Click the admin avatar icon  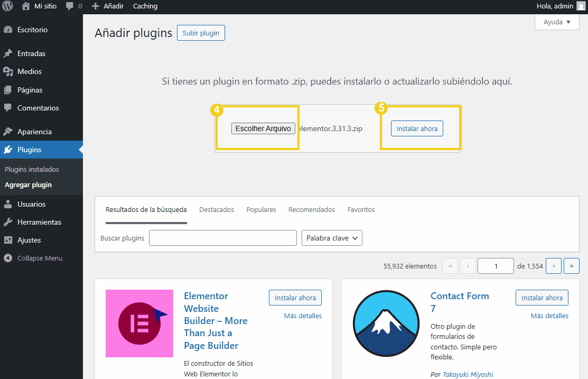[x=581, y=6]
